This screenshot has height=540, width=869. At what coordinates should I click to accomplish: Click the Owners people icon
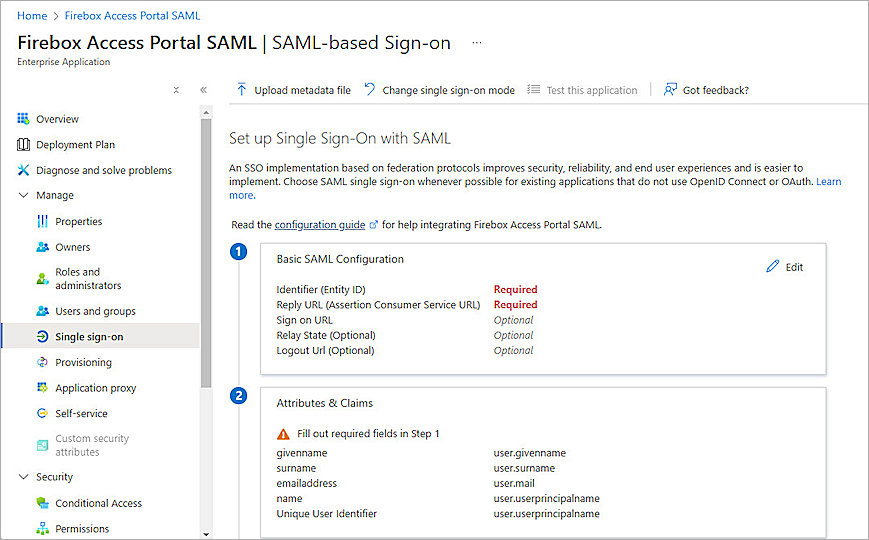pos(42,247)
